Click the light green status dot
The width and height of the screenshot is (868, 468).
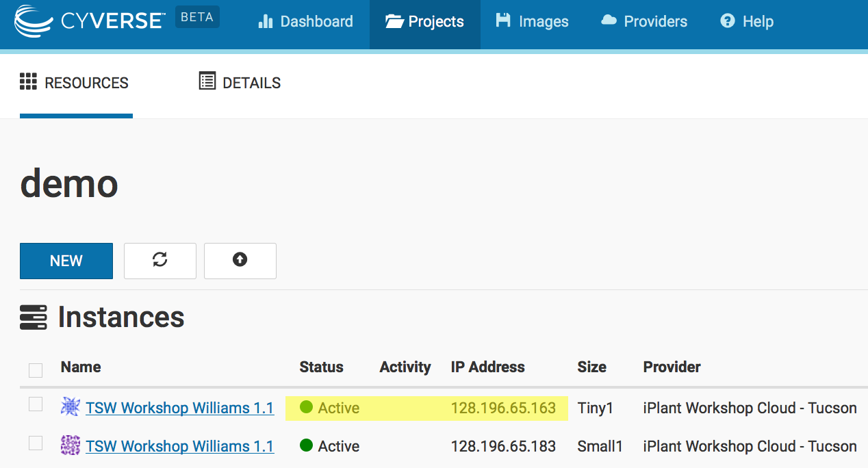(306, 407)
